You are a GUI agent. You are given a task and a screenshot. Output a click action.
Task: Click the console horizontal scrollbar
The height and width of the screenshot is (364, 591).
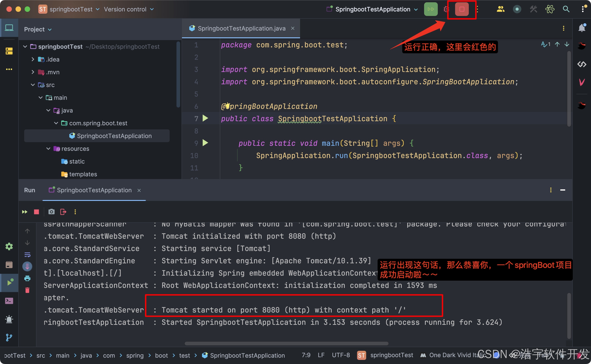[286, 343]
